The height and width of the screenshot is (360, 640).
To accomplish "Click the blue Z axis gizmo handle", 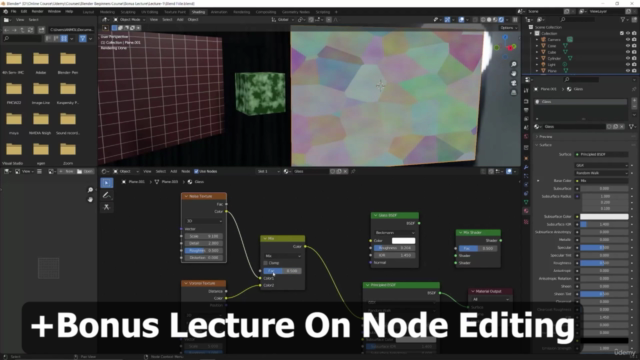I will (505, 37).
